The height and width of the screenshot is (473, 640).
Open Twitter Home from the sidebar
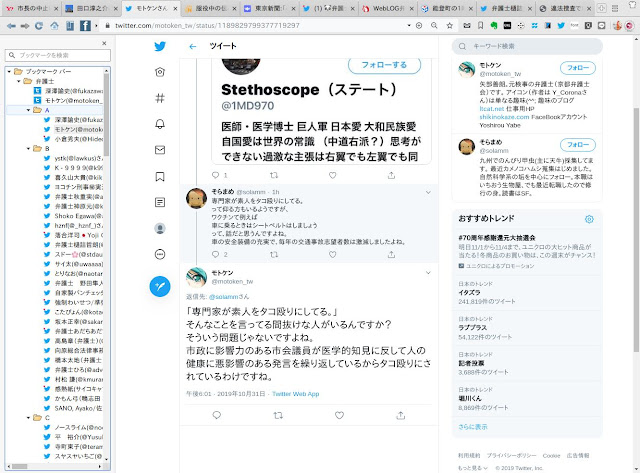coord(160,72)
